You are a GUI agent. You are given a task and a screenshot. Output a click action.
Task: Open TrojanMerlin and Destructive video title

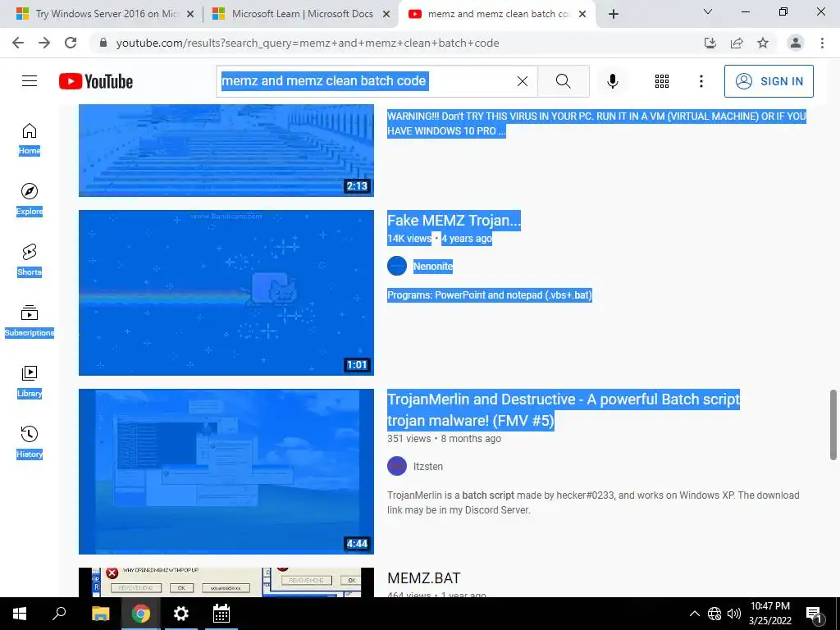(x=564, y=410)
